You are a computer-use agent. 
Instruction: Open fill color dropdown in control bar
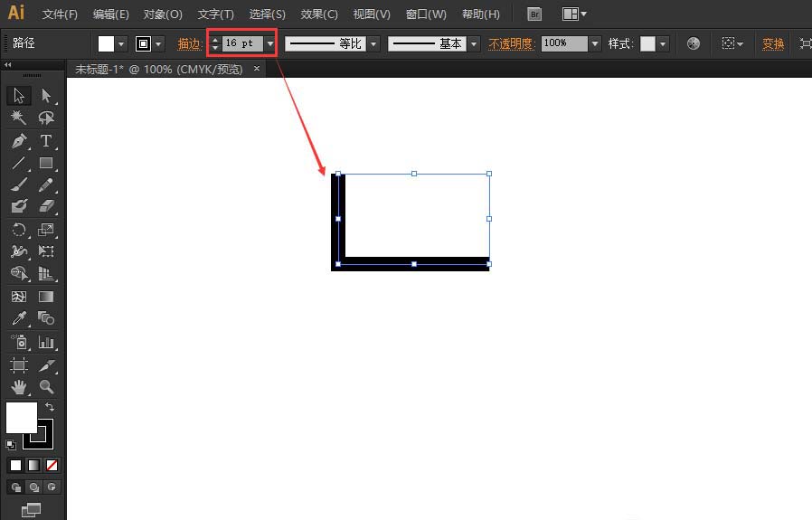click(120, 44)
